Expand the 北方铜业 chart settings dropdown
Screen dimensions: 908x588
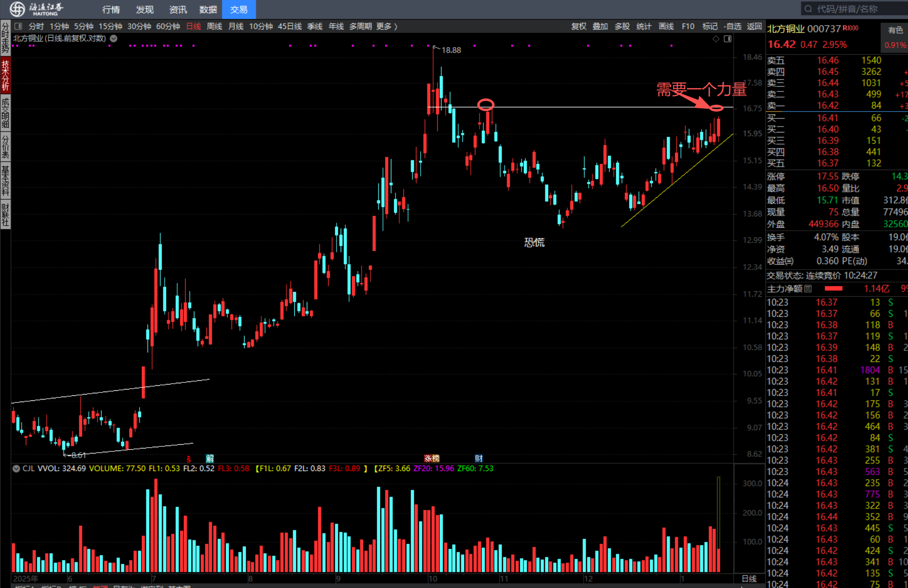113,38
